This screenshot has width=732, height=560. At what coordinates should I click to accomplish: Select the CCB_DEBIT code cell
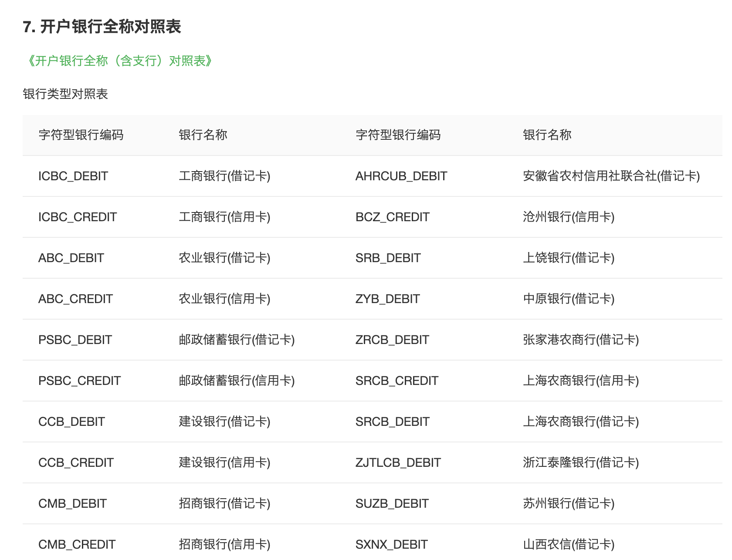pos(71,422)
